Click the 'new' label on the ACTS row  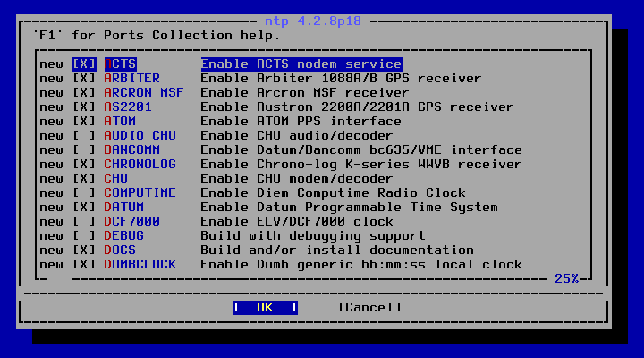[x=52, y=64]
